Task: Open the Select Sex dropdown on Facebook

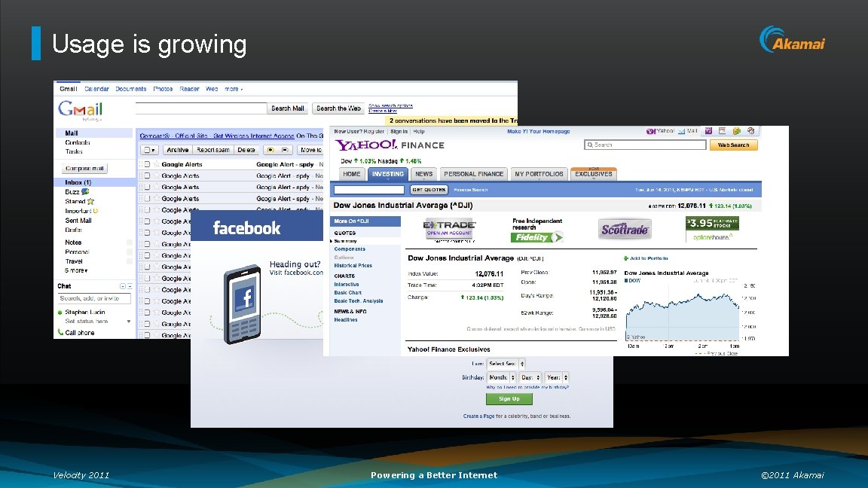Action: click(x=506, y=364)
